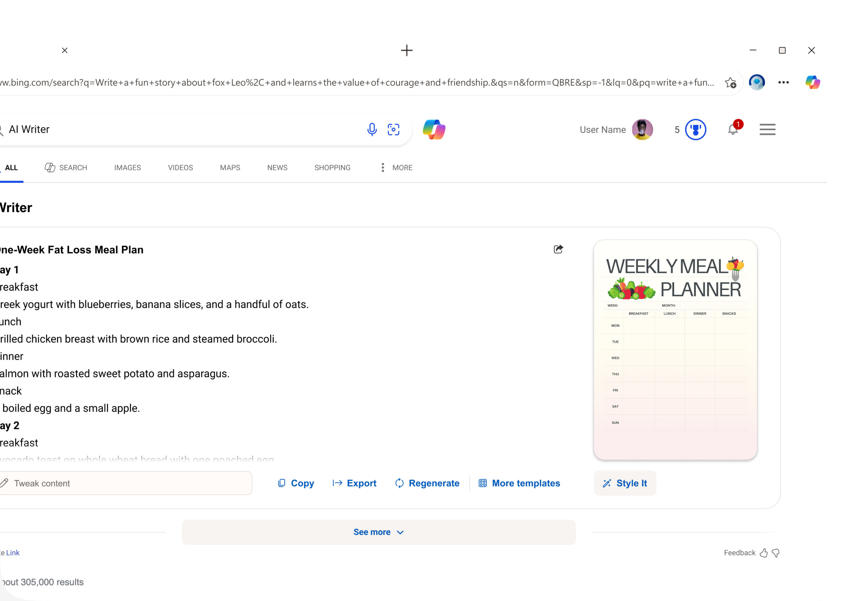Click the Style It button
Image resolution: width=868 pixels, height=601 pixels.
tap(625, 483)
